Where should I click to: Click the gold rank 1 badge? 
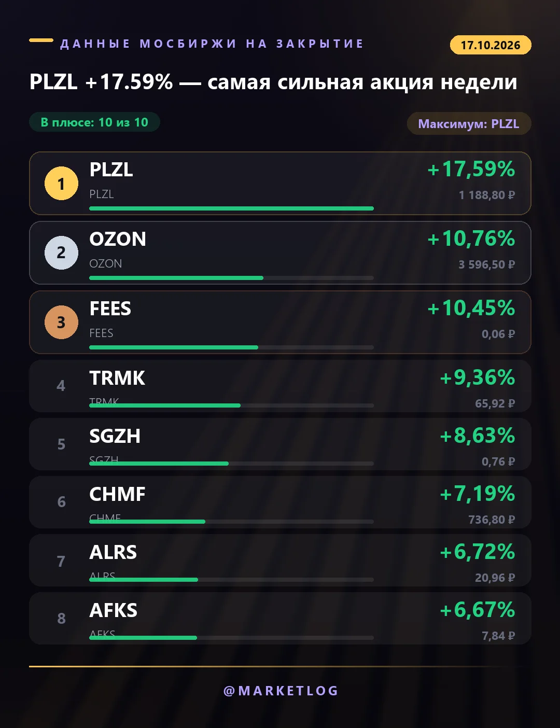tap(61, 183)
